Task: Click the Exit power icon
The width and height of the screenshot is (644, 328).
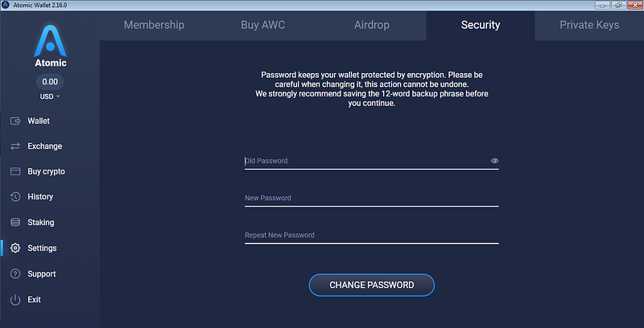Action: click(x=15, y=300)
